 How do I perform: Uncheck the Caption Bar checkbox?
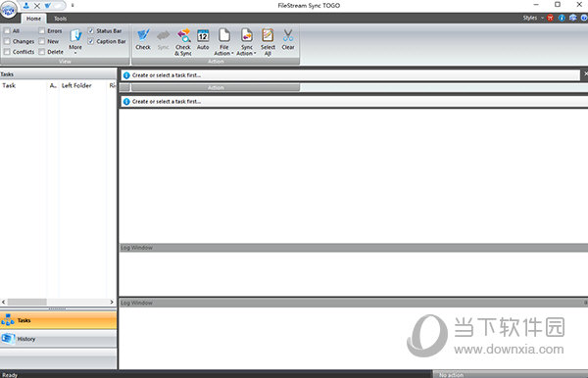[91, 41]
